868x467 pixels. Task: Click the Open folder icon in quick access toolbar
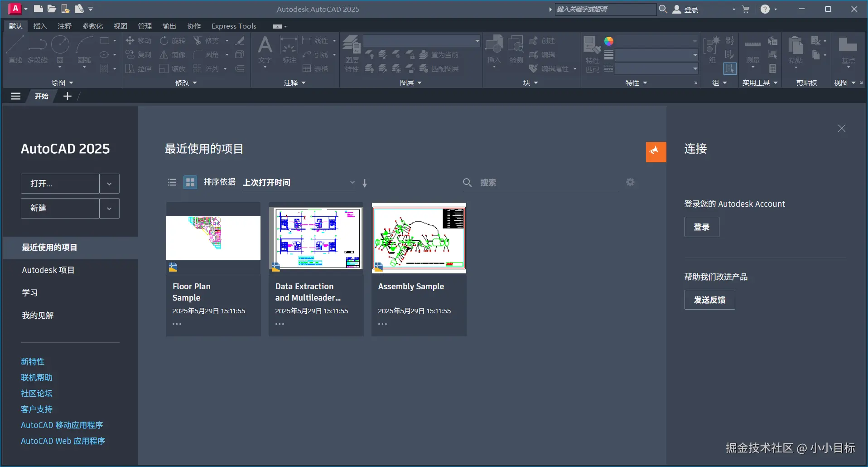pyautogui.click(x=52, y=9)
